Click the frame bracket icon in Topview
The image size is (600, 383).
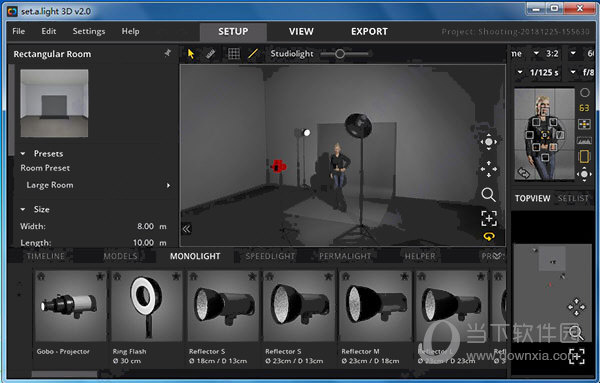[576, 356]
